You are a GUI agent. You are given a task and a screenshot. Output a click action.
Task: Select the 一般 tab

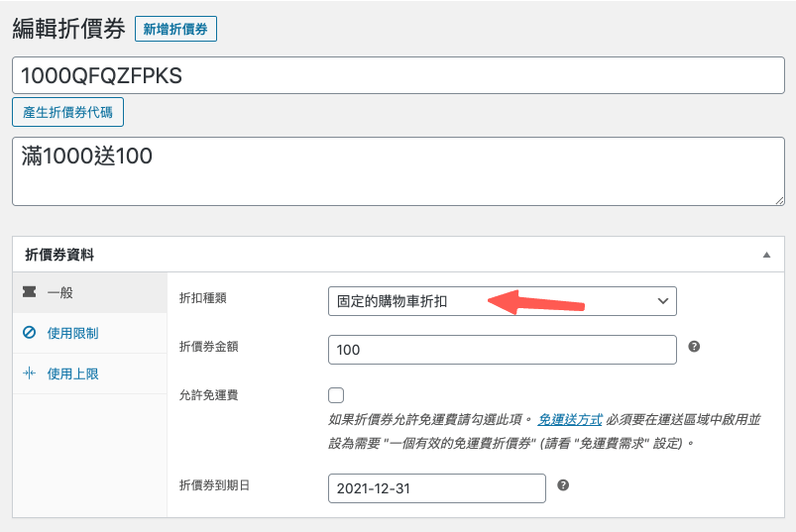pyautogui.click(x=60, y=293)
